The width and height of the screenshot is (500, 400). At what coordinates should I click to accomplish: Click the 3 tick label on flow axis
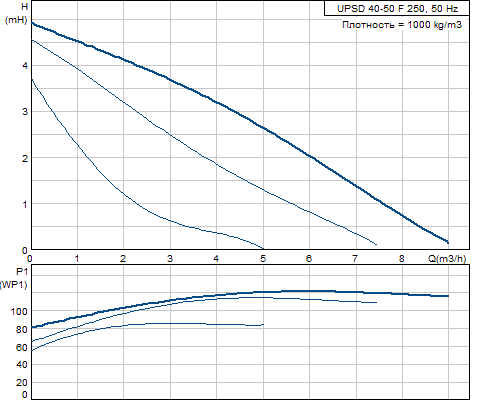click(x=170, y=258)
